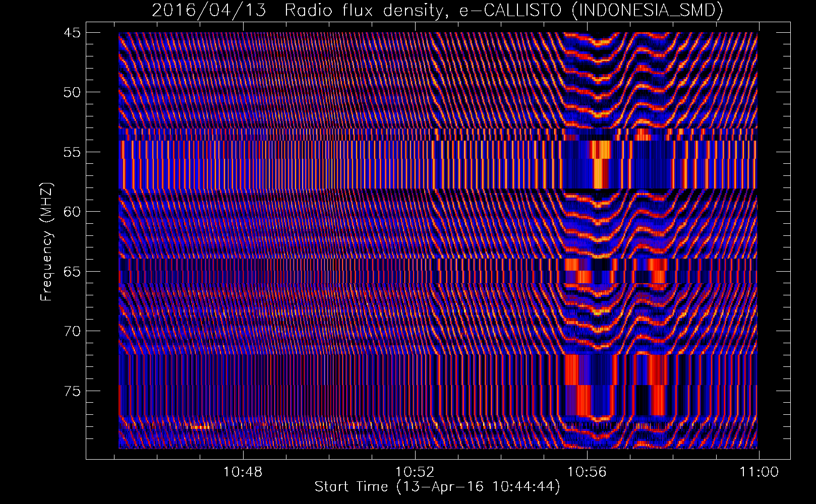
Task: Click the 70 frequency tick label
Action: 72,331
